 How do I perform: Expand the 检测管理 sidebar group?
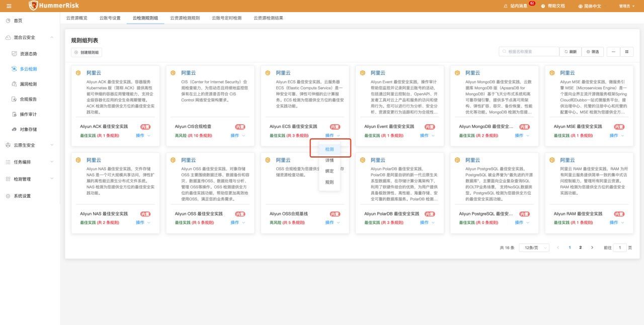pyautogui.click(x=30, y=179)
